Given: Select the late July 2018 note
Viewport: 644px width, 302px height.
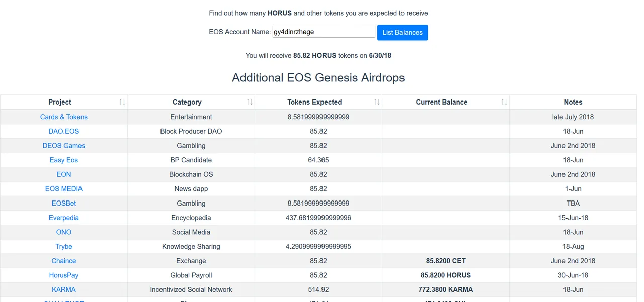Looking at the screenshot, I should pyautogui.click(x=573, y=117).
